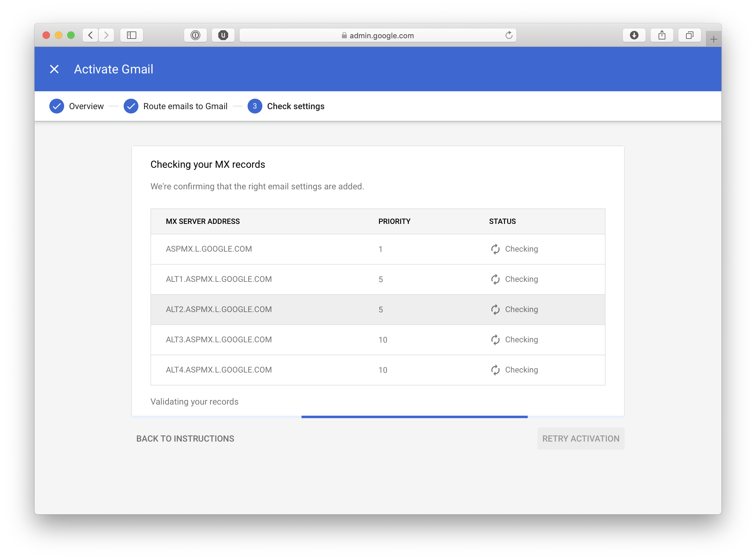Click Safari forward navigation arrow
This screenshot has width=756, height=560.
click(x=106, y=35)
